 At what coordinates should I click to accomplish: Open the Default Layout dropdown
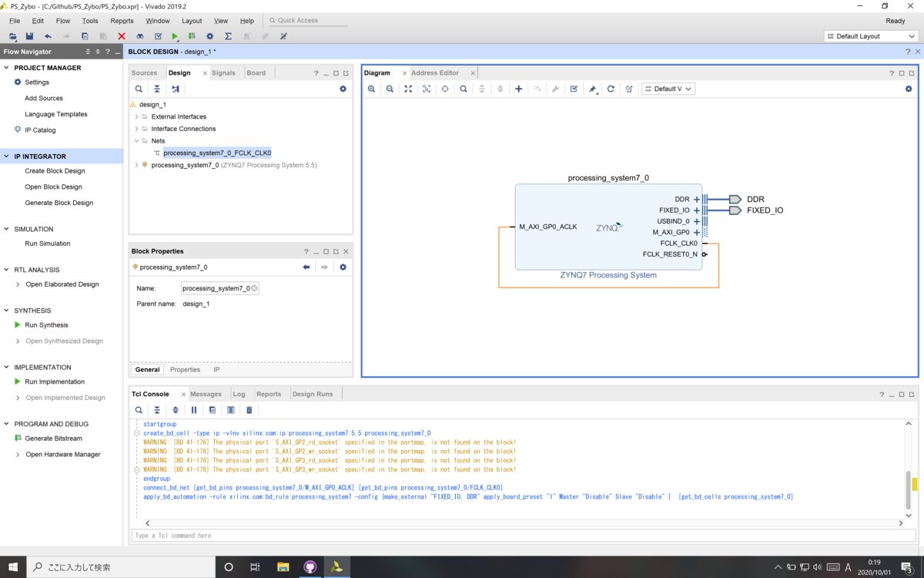pos(871,36)
